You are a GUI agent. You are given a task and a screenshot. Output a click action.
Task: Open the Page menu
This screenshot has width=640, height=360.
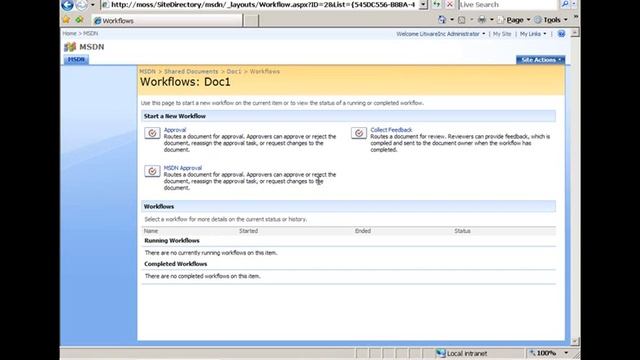513,20
